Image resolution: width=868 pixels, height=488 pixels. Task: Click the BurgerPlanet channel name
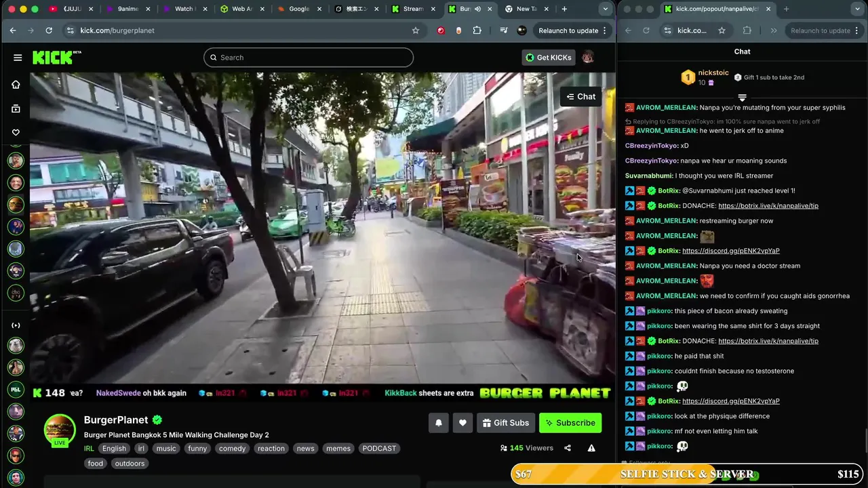click(116, 420)
